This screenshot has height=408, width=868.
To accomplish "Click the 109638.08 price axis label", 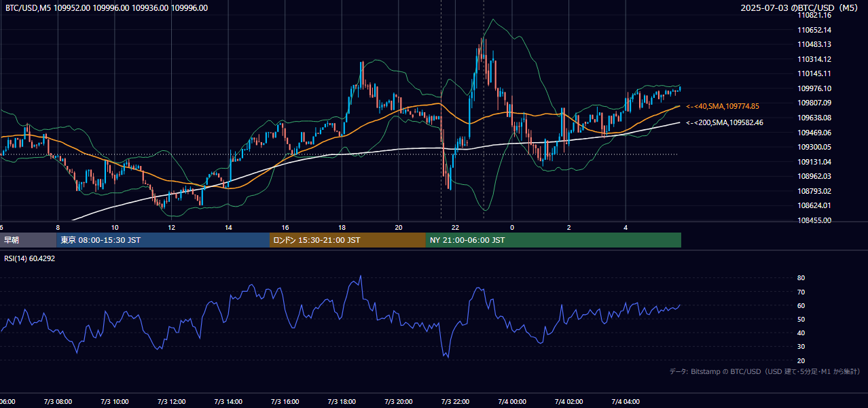I will [x=815, y=118].
